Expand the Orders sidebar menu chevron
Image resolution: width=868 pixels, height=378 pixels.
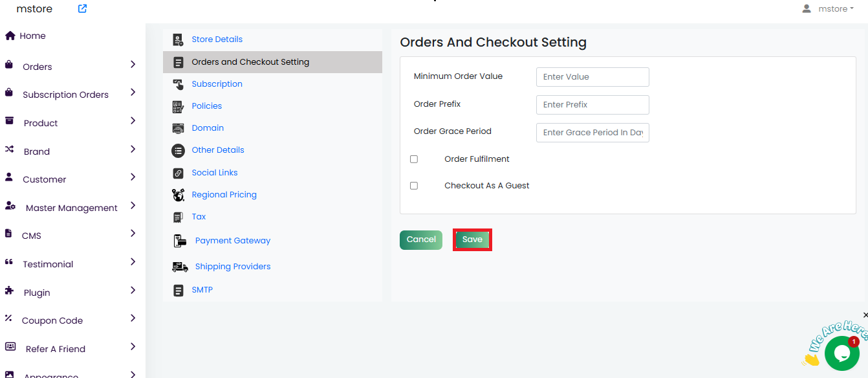tap(133, 65)
